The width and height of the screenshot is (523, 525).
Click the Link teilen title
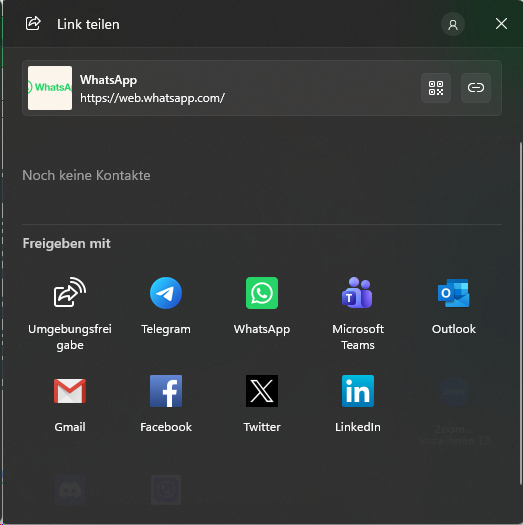[x=88, y=24]
